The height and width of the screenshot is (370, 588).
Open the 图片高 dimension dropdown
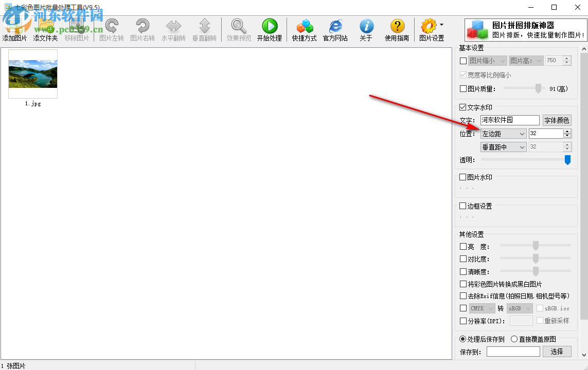coord(526,61)
